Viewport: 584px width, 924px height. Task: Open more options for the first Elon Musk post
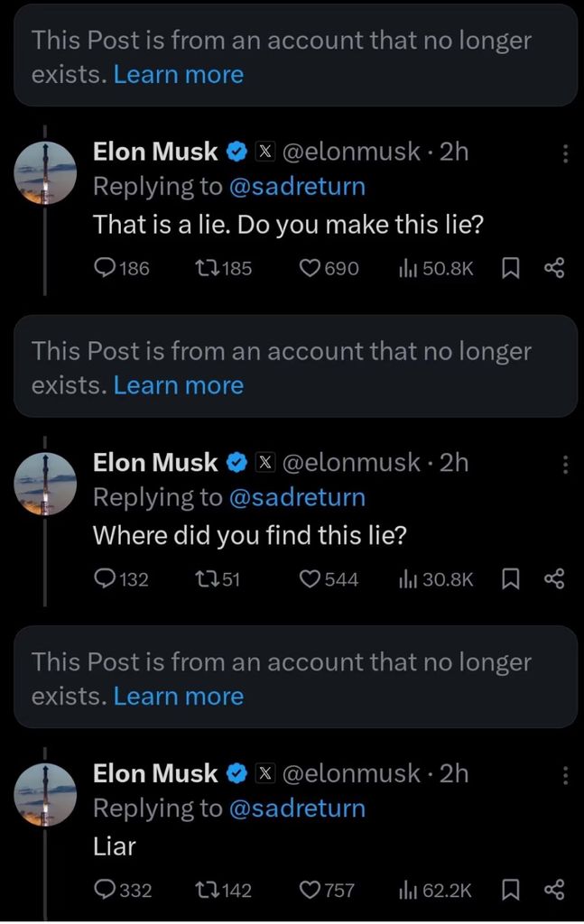tap(565, 154)
